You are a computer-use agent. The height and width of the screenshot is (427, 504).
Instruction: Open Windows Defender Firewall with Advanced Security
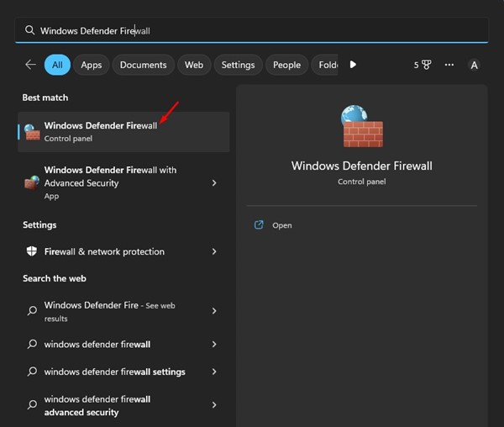(x=123, y=182)
